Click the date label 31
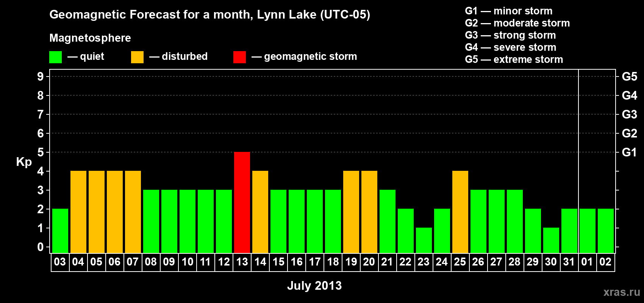 [x=569, y=262]
